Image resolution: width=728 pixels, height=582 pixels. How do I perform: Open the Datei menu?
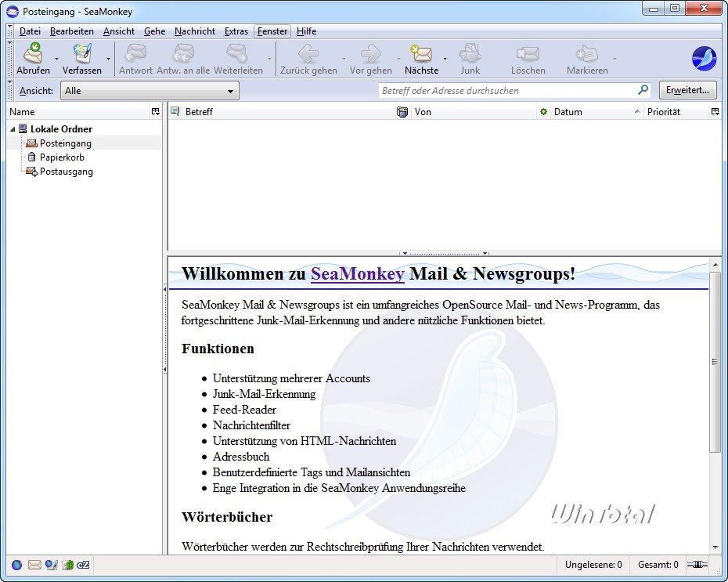point(30,31)
